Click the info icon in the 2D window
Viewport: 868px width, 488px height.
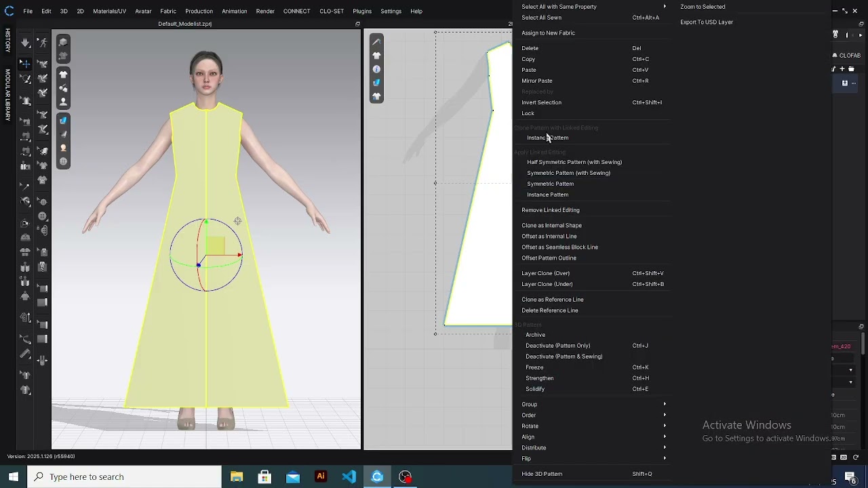(376, 69)
